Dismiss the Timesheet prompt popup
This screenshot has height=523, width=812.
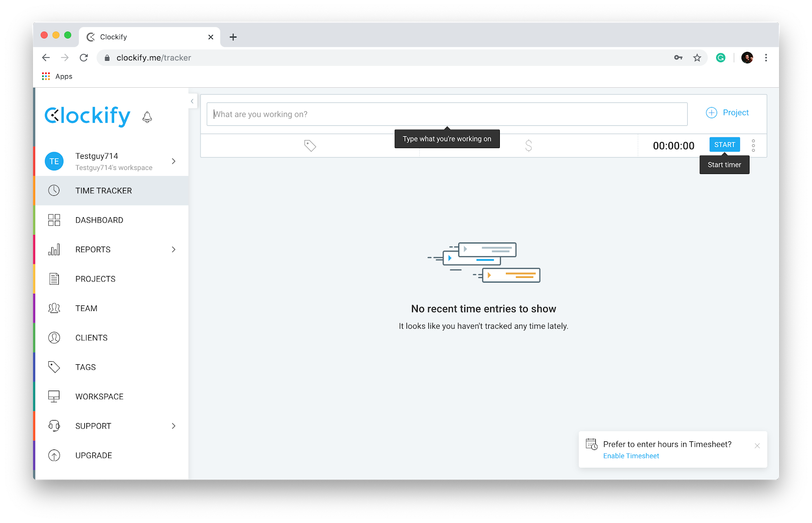pyautogui.click(x=757, y=446)
